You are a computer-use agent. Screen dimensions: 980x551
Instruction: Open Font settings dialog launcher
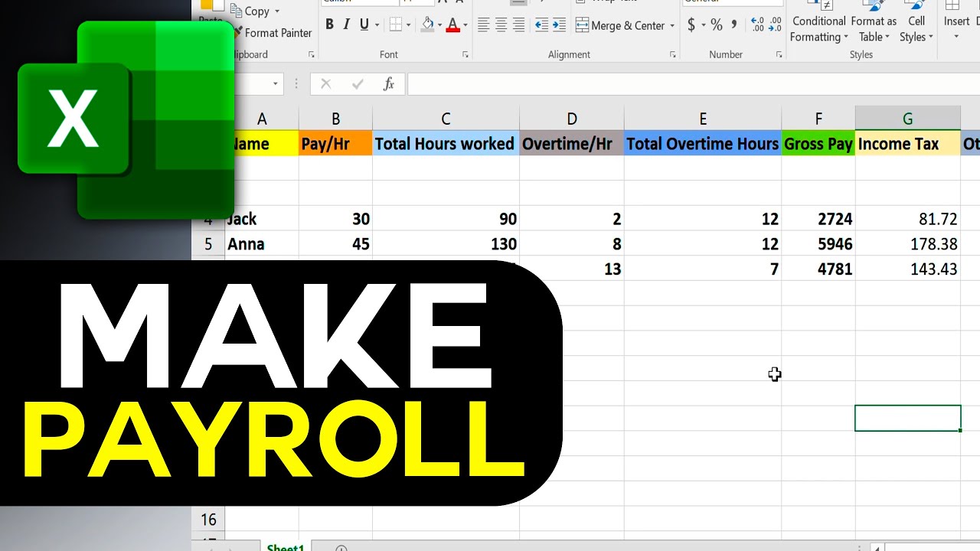pos(465,55)
